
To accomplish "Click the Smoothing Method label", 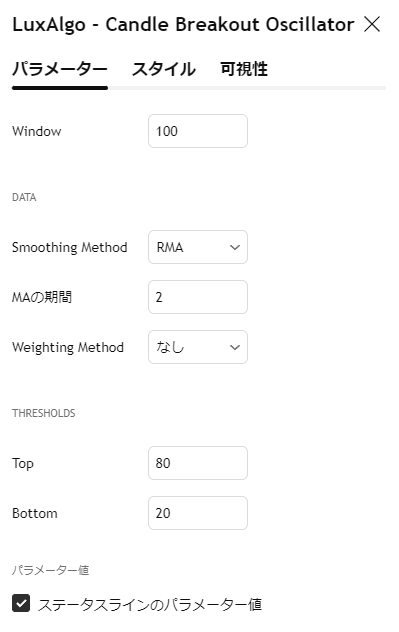I will point(70,247).
